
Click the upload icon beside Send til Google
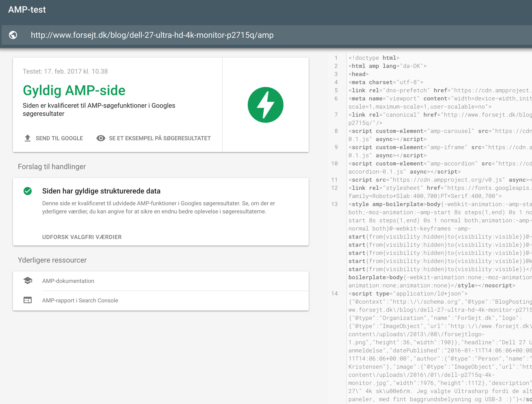28,138
